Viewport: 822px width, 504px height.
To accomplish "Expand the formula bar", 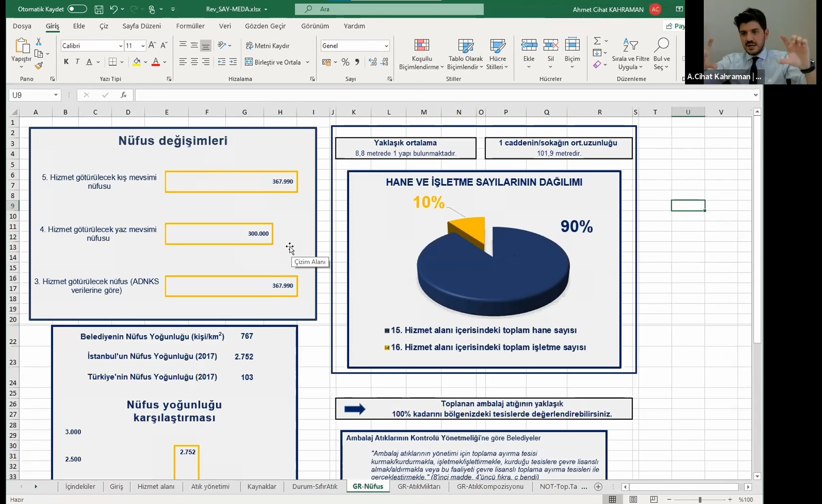I will click(x=755, y=95).
